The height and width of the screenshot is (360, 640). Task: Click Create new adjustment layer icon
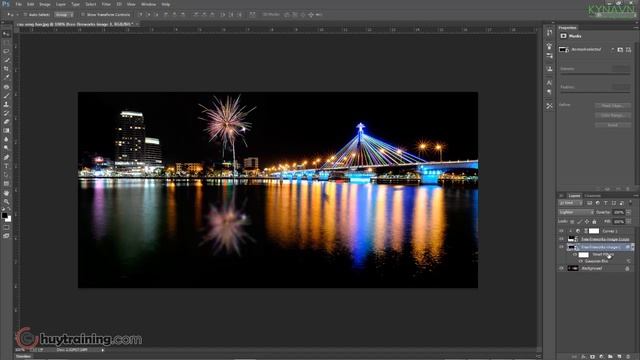601,356
